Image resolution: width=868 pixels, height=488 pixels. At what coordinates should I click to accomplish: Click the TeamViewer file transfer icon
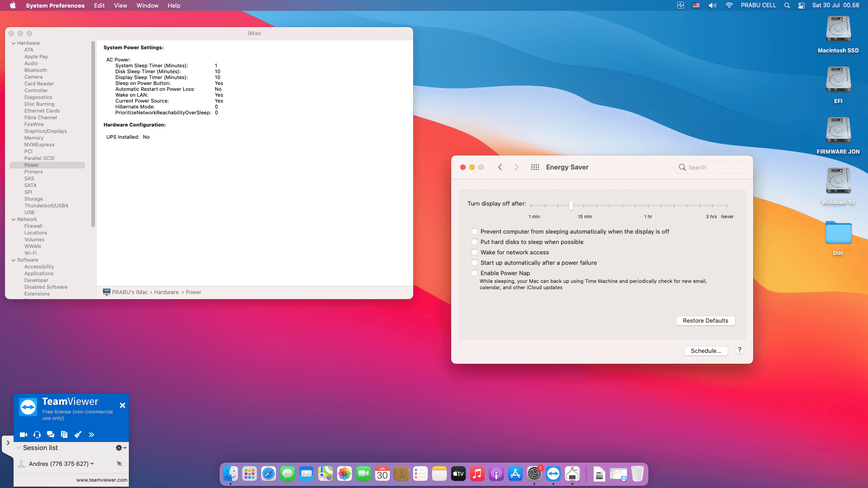[x=64, y=435]
